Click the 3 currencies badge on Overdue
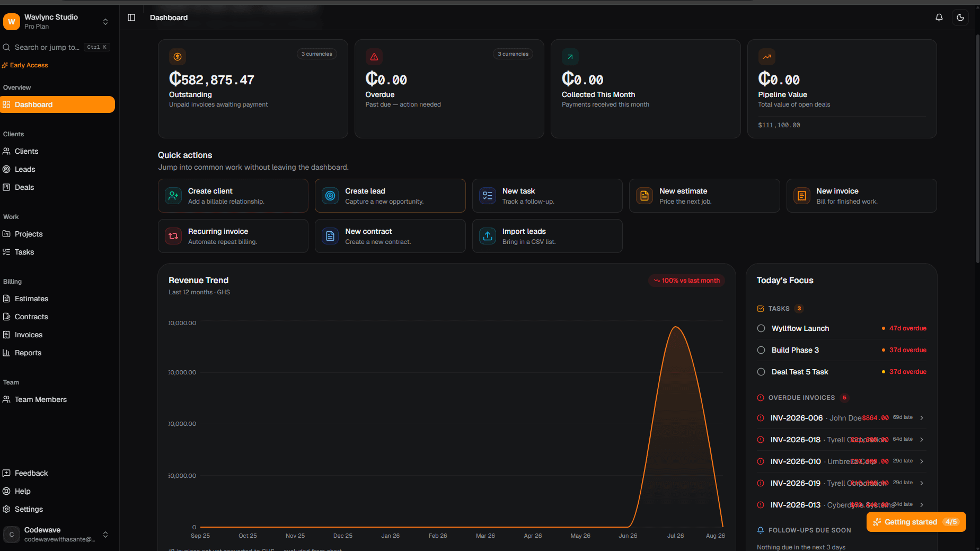 click(513, 54)
